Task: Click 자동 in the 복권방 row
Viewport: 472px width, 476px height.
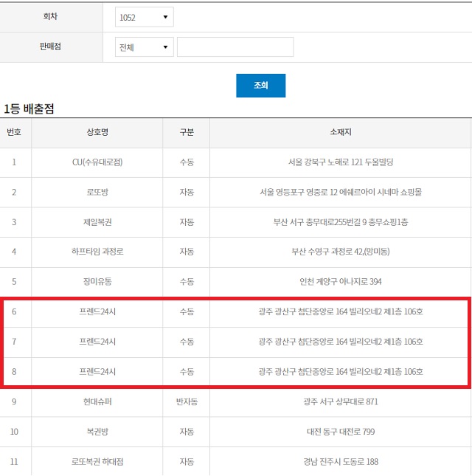Action: click(x=187, y=432)
